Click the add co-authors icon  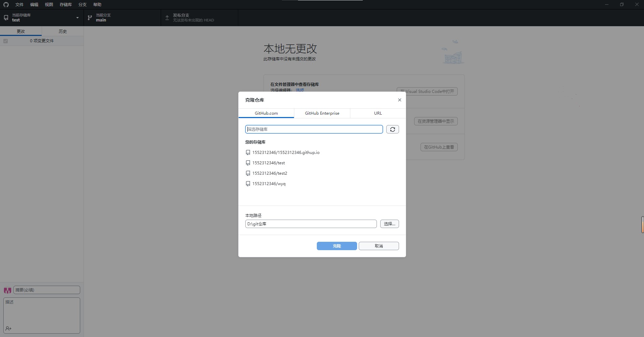8,328
